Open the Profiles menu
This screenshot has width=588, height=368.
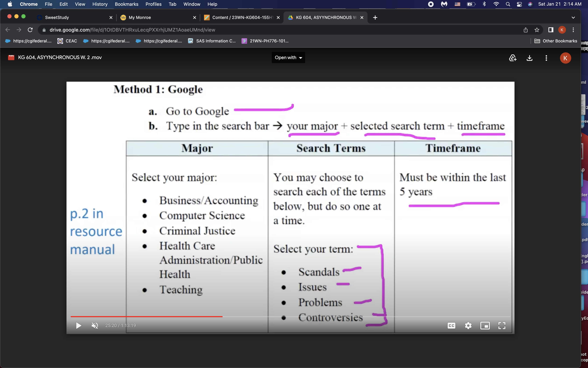[153, 4]
